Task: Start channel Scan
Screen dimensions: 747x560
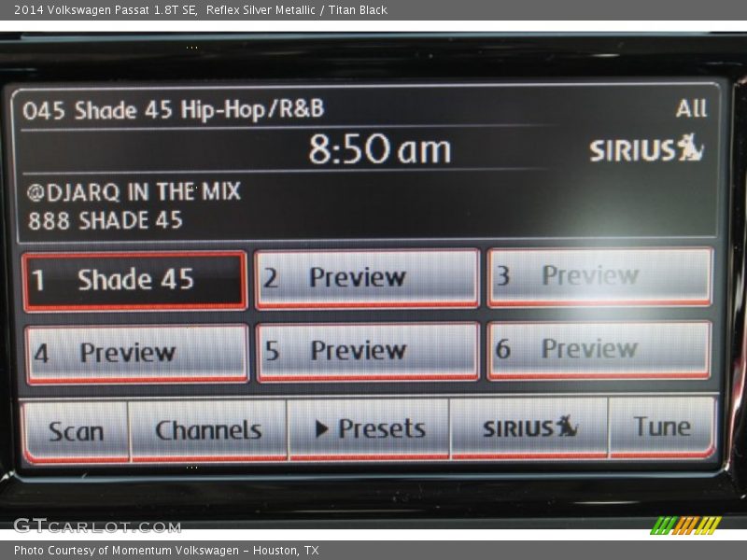Action: click(x=76, y=432)
